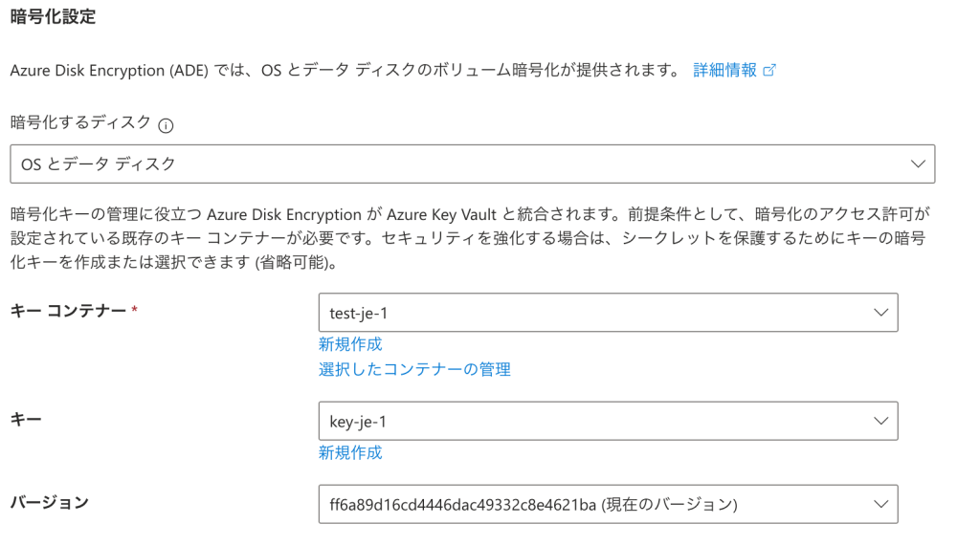The width and height of the screenshot is (980, 546).
Task: Click the chevron arrow in the バージョン dropdown
Action: click(x=880, y=504)
